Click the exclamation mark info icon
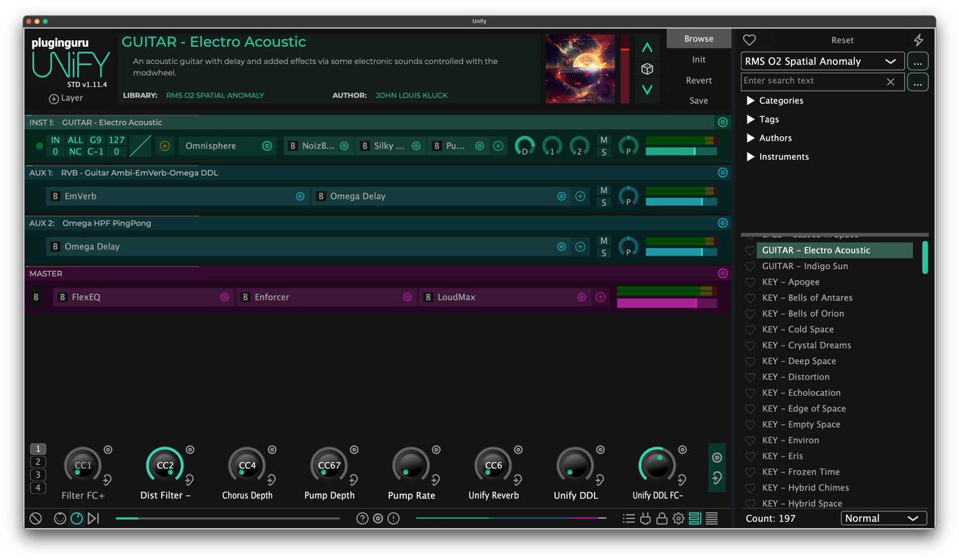This screenshot has height=560, width=959. [x=394, y=518]
